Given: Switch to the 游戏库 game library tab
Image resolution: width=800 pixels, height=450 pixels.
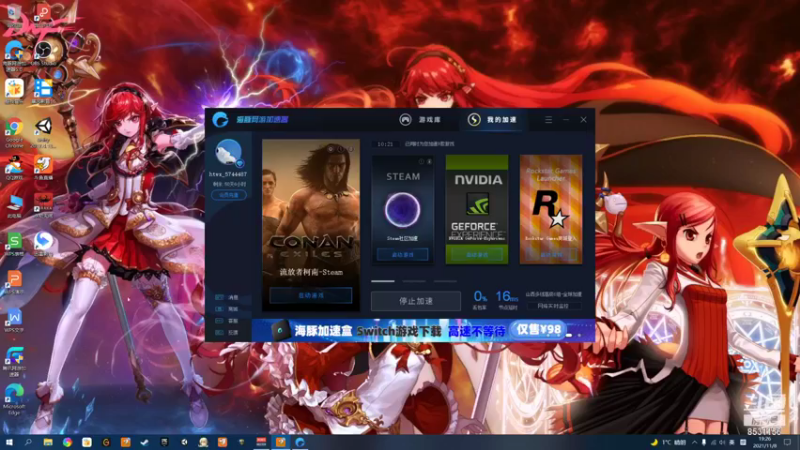Looking at the screenshot, I should tap(420, 119).
